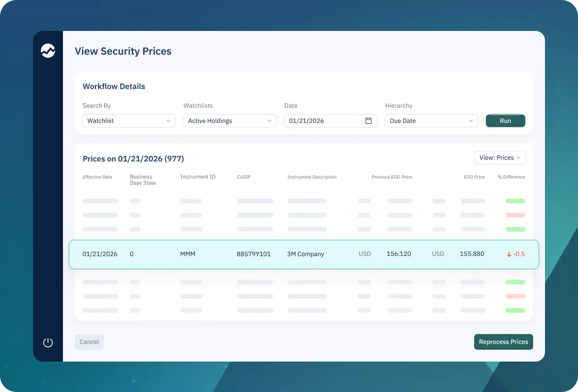The image size is (578, 392).
Task: Click the Business Days Stale column header
Action: (x=142, y=180)
